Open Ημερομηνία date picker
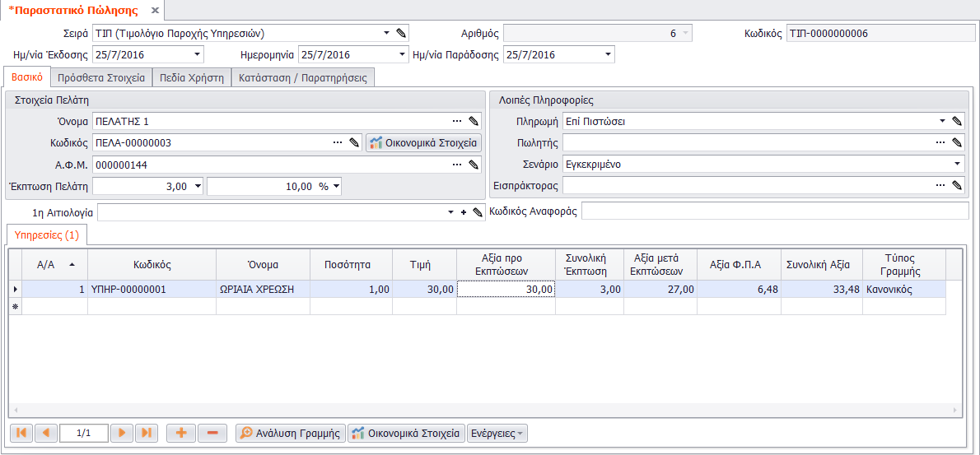Image resolution: width=980 pixels, height=455 pixels. pos(402,55)
